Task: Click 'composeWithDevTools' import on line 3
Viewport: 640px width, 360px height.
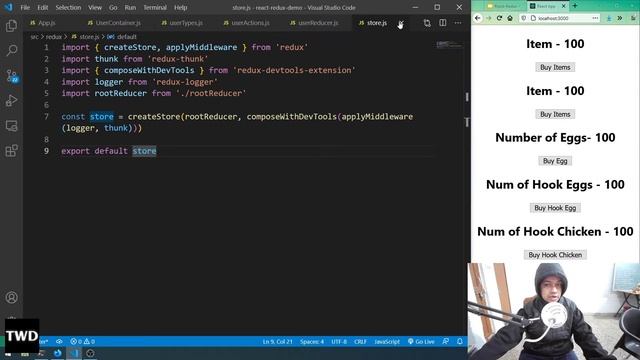Action: (x=149, y=70)
